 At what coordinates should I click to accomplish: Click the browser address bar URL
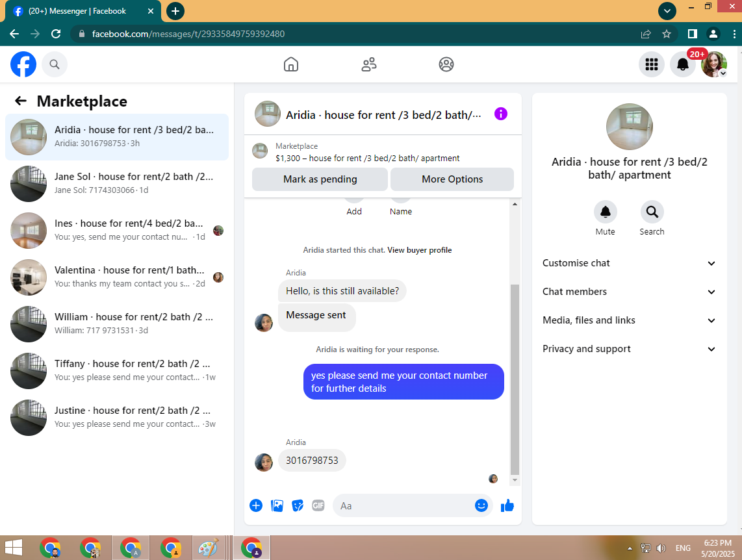[x=188, y=34]
